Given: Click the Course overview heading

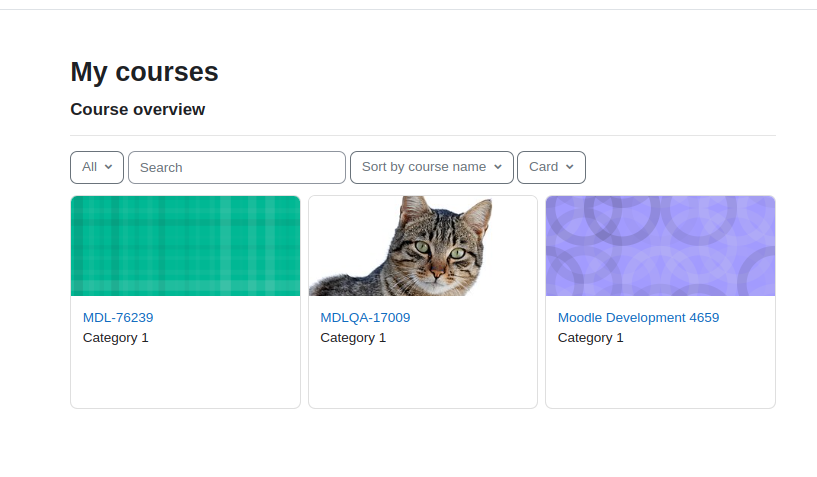Looking at the screenshot, I should tap(138, 109).
